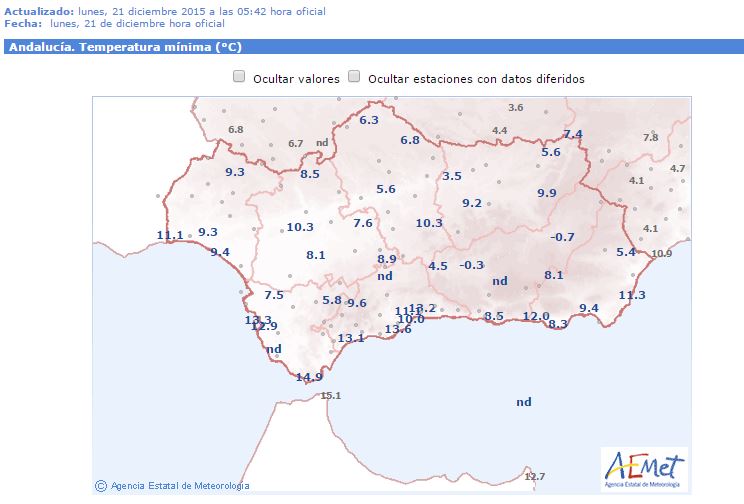744x504 pixels.
Task: Click the -0.7 temperature station value
Action: click(563, 237)
